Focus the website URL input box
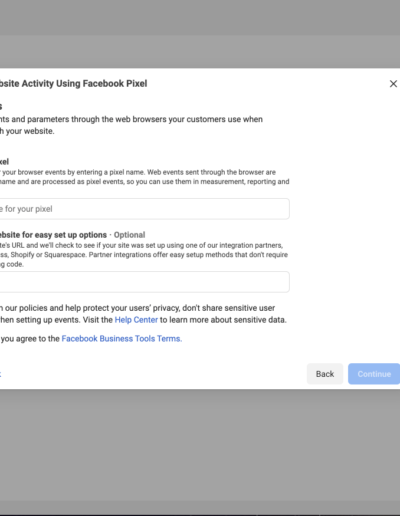 pos(145,282)
